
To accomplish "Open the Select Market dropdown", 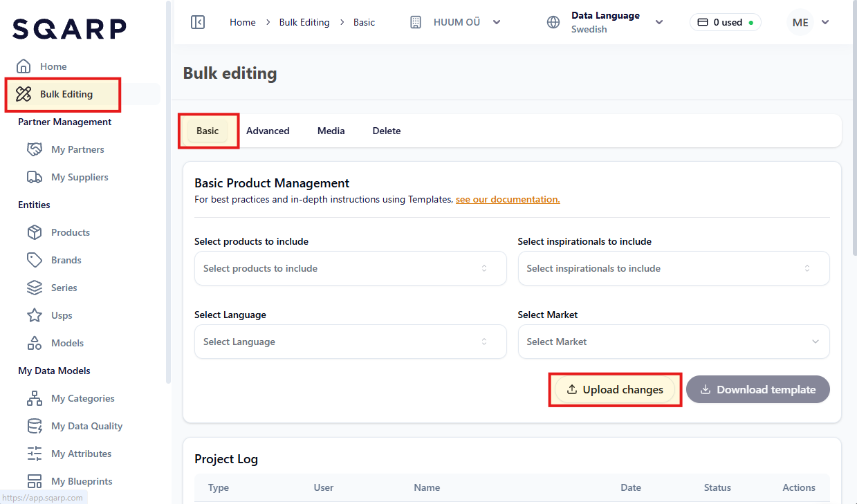I will 673,342.
